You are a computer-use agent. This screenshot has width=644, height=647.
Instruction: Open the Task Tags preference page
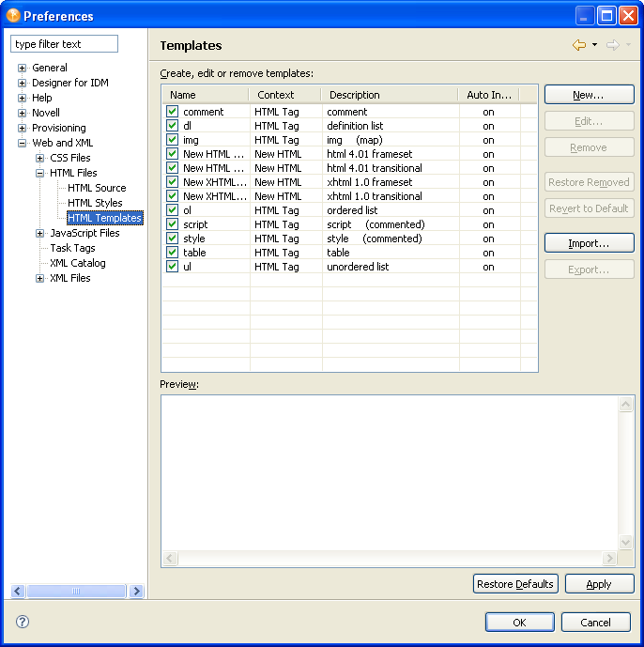coord(72,248)
